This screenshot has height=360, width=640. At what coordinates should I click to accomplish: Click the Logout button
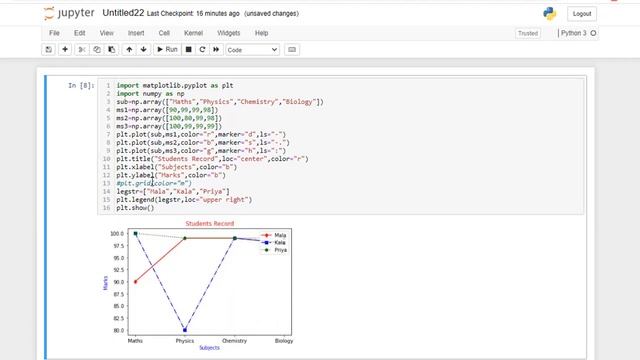point(582,14)
